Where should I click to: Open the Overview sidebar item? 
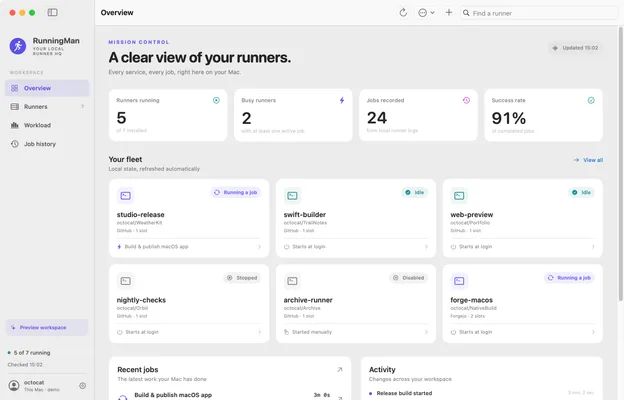47,88
